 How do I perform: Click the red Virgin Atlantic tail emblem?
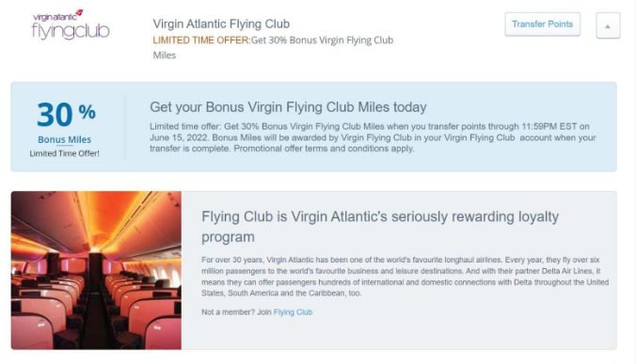79,13
